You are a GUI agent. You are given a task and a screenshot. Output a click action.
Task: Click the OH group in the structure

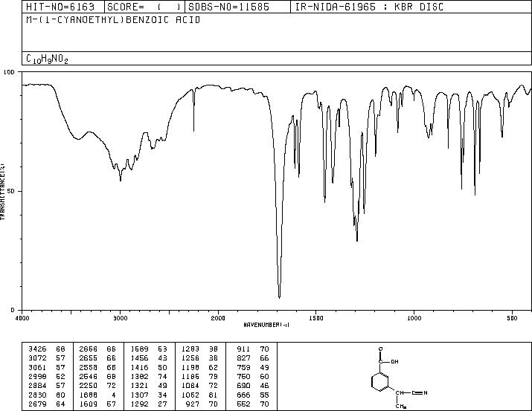pos(394,362)
